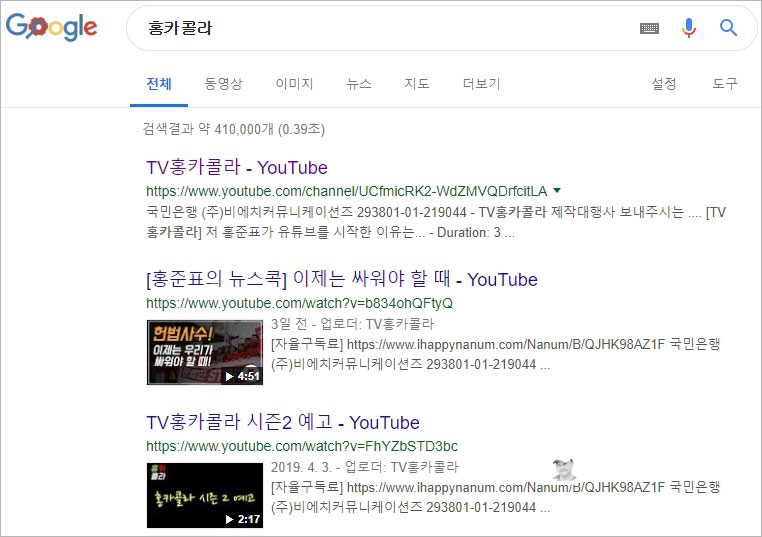This screenshot has width=762, height=537.
Task: Click the 2019. 4. 3. - 업로더 text
Action: [x=364, y=467]
